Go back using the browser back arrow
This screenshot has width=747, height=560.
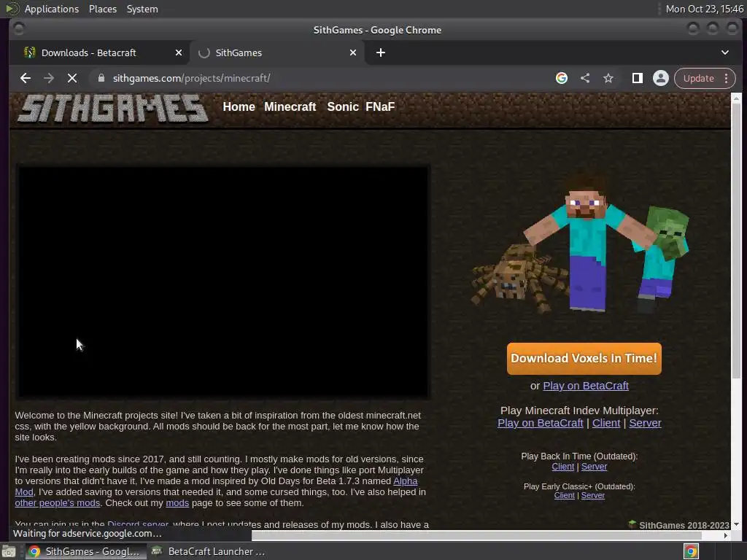click(x=26, y=78)
